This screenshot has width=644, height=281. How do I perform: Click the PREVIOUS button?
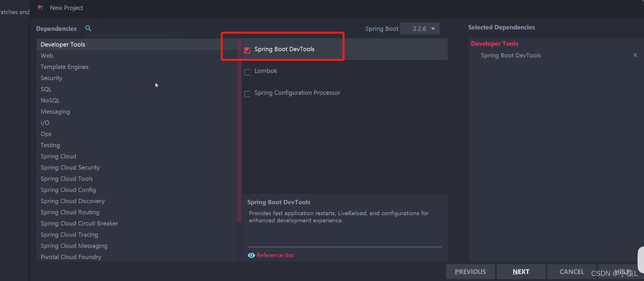click(x=470, y=272)
